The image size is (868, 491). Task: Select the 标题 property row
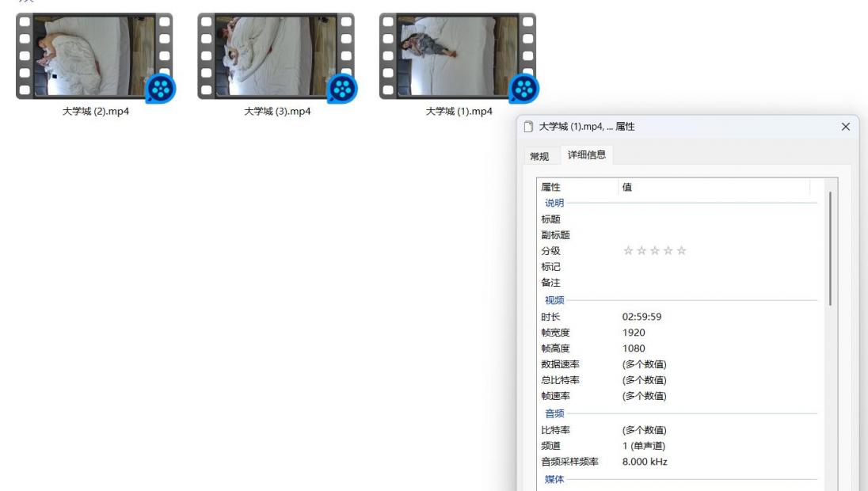(x=679, y=219)
